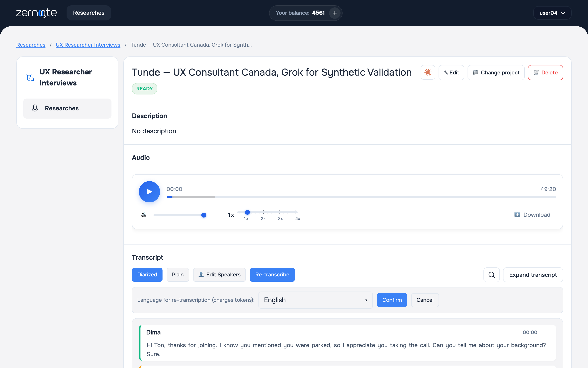Click Expand transcript

click(x=533, y=275)
